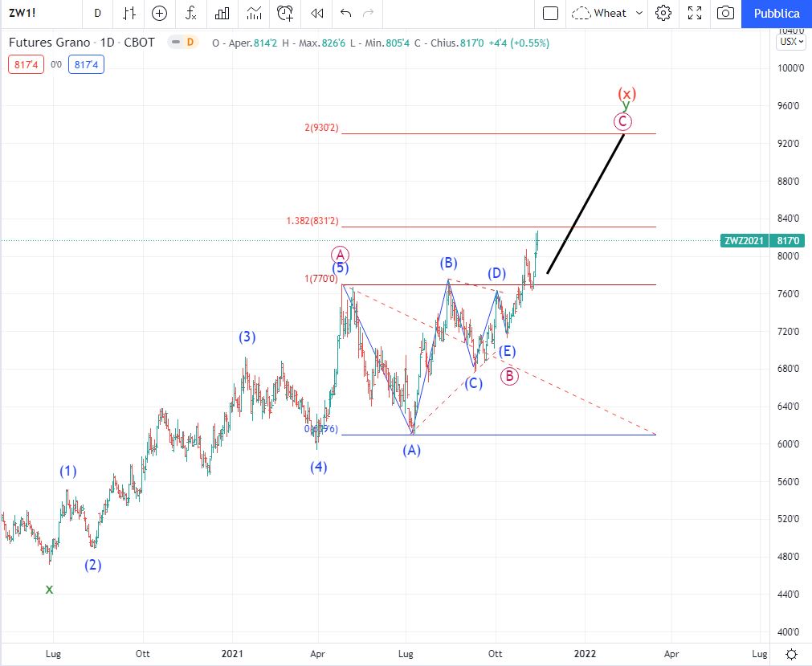The height and width of the screenshot is (666, 812).
Task: Change the D timeframe interval
Action: tap(97, 14)
